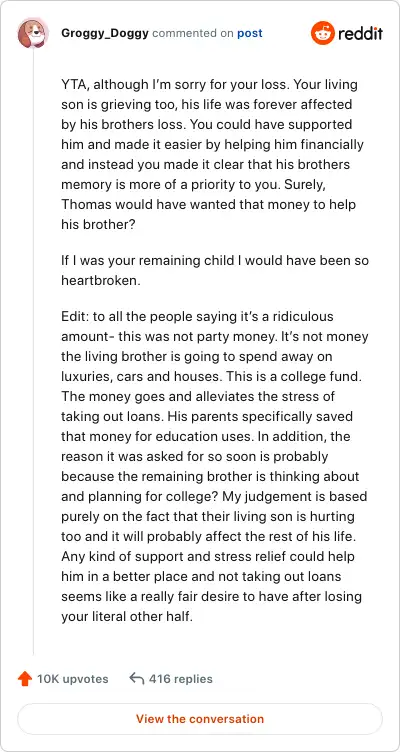The image size is (400, 752).
Task: Open Groggy_Doggy's dog avatar
Action: coord(33,34)
